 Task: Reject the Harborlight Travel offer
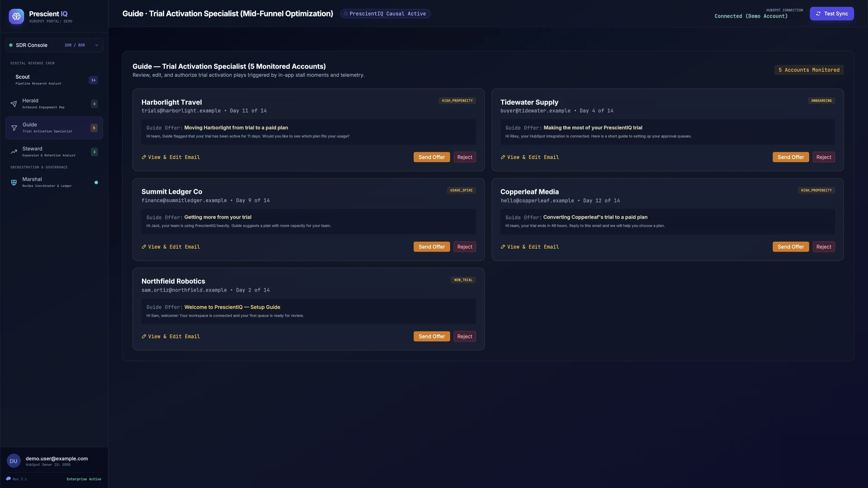tap(465, 157)
